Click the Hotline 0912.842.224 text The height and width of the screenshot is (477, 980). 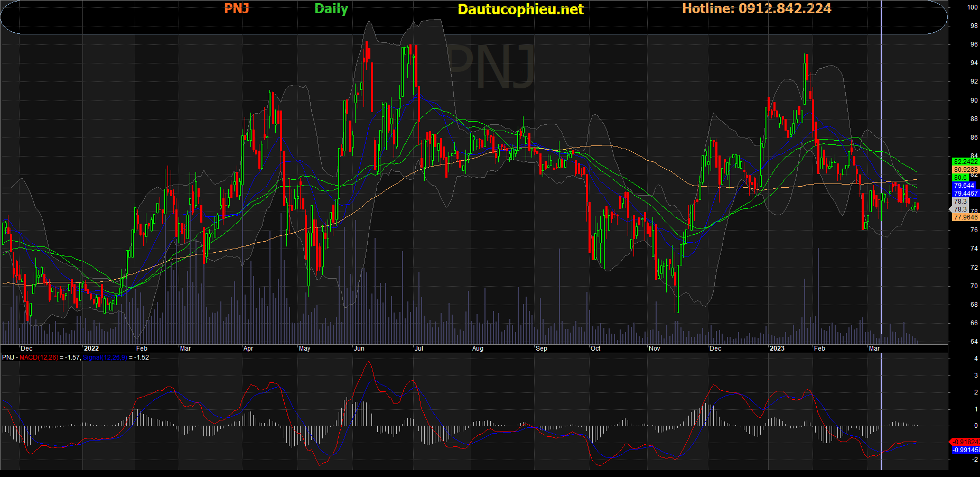pyautogui.click(x=757, y=8)
